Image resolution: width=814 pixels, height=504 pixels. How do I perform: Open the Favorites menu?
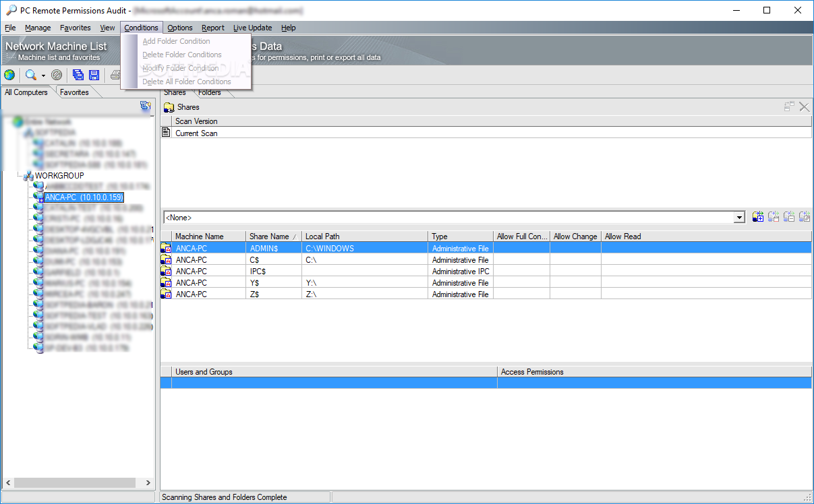[x=76, y=28]
